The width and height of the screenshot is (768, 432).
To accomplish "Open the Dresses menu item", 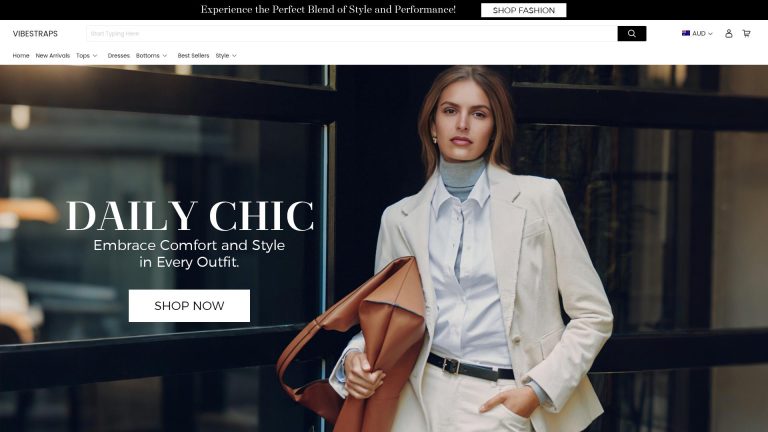I will [119, 56].
